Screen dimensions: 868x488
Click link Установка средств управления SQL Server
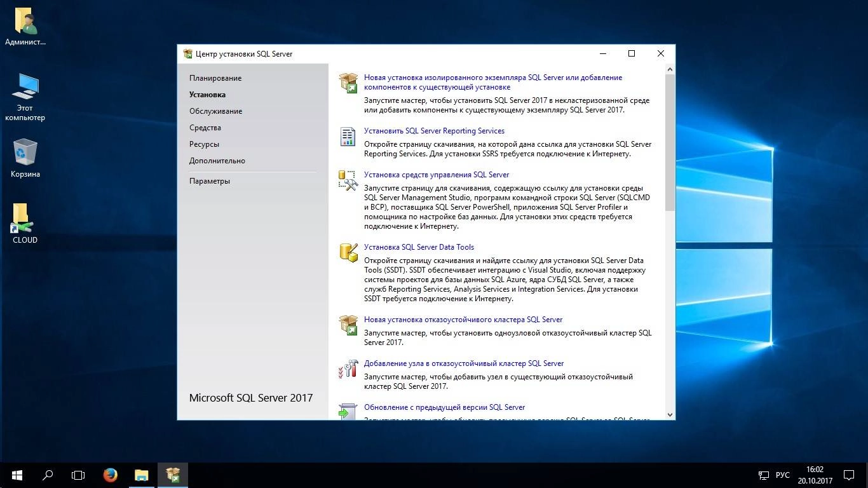(437, 175)
